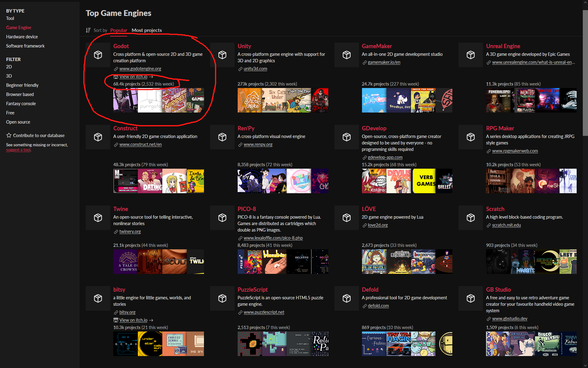Click the link icon before www.godotengine.org
The width and height of the screenshot is (588, 368).
[116, 69]
